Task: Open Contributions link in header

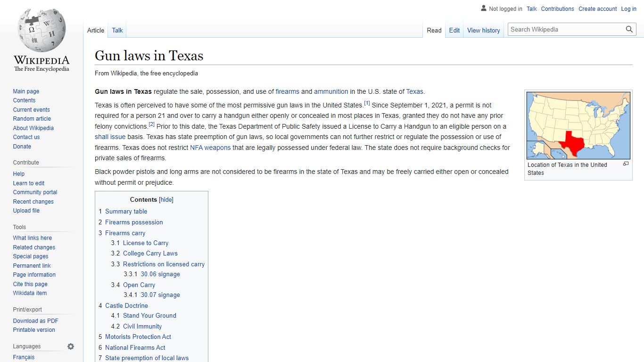Action: tap(558, 9)
